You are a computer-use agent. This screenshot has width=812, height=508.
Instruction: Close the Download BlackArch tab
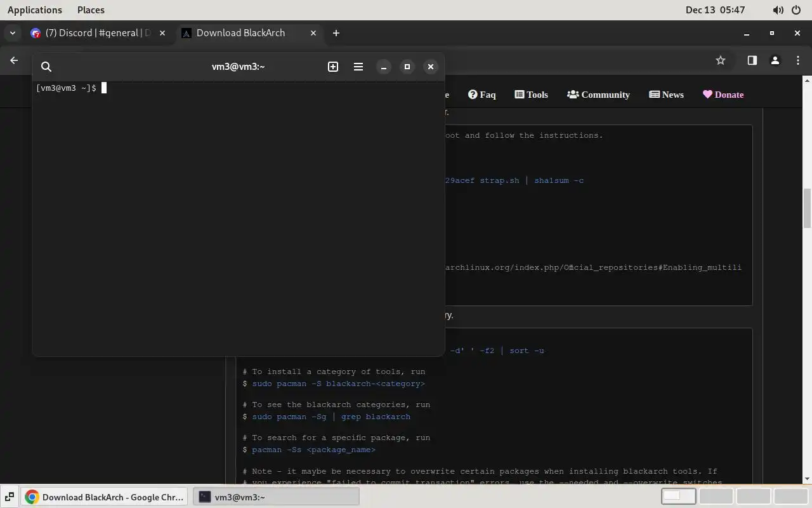[313, 33]
